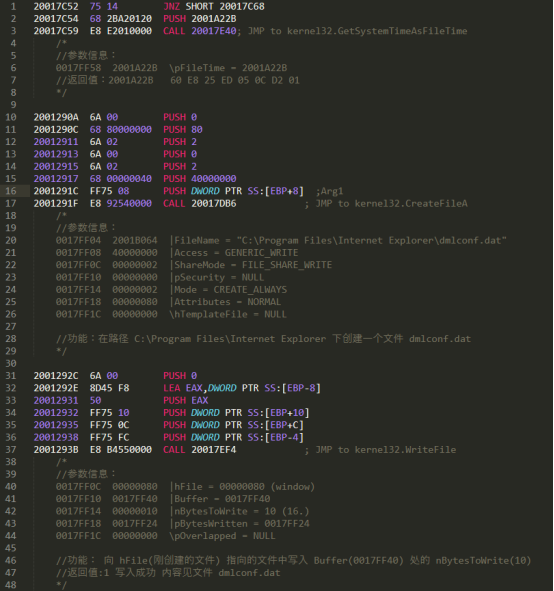Click line number 37 in the gutter
The height and width of the screenshot is (591, 554).
[x=11, y=450]
